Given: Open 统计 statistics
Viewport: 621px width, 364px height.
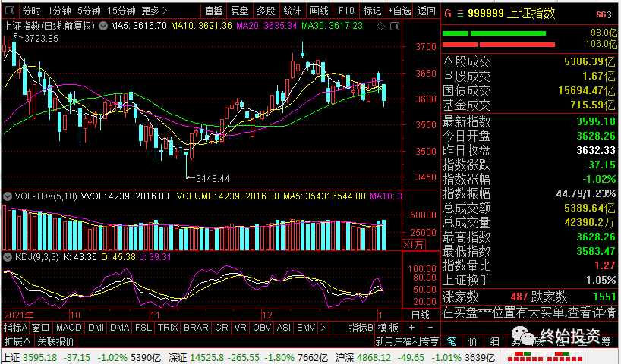Looking at the screenshot, I should pos(292,11).
